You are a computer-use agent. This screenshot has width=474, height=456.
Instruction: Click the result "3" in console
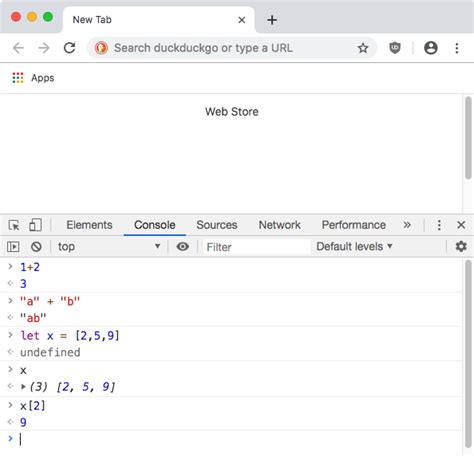pyautogui.click(x=23, y=284)
